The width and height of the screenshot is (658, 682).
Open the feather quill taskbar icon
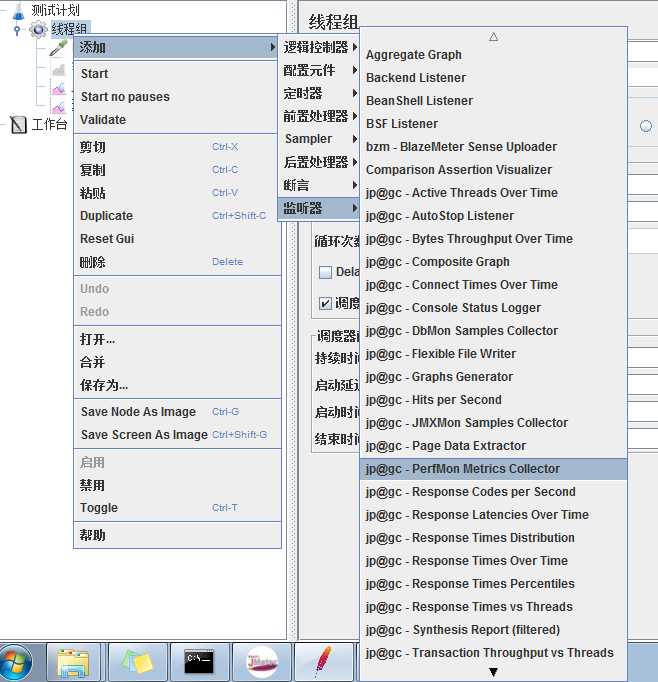coord(322,662)
